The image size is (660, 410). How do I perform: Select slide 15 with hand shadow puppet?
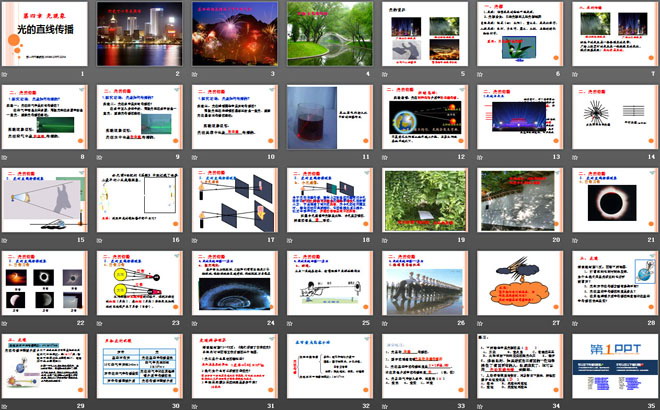(45, 200)
